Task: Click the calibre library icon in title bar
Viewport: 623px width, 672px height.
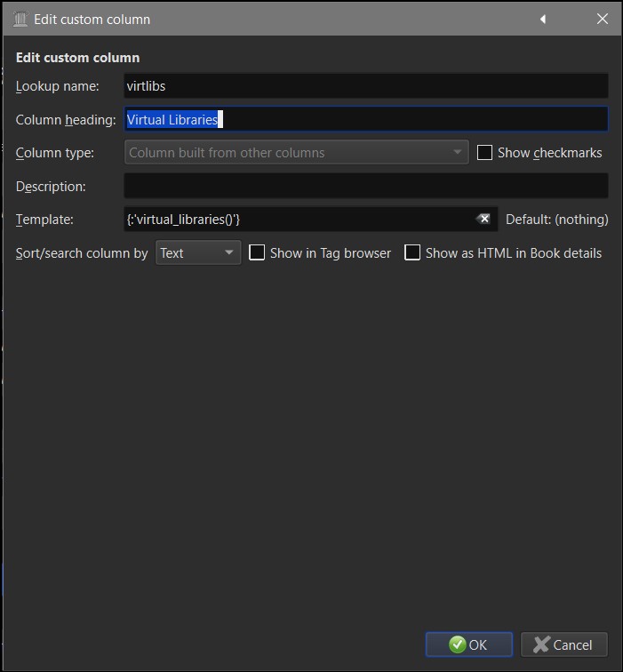Action: click(x=20, y=20)
